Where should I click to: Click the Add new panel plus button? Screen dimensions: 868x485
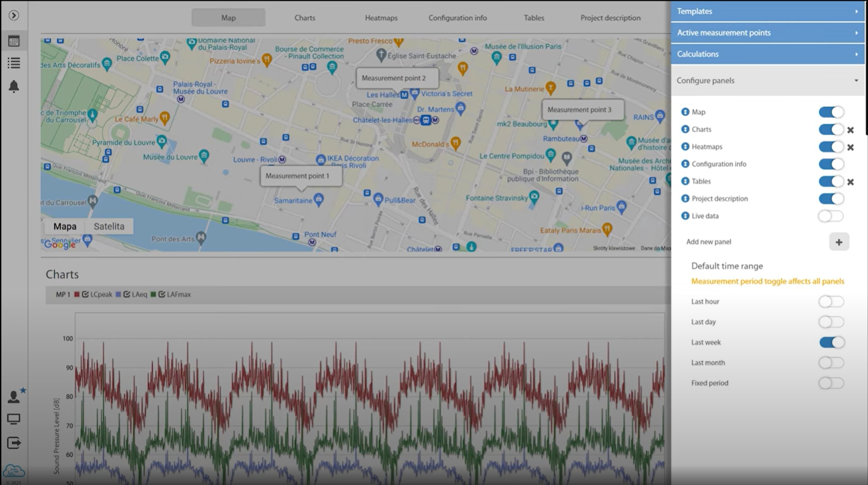839,242
